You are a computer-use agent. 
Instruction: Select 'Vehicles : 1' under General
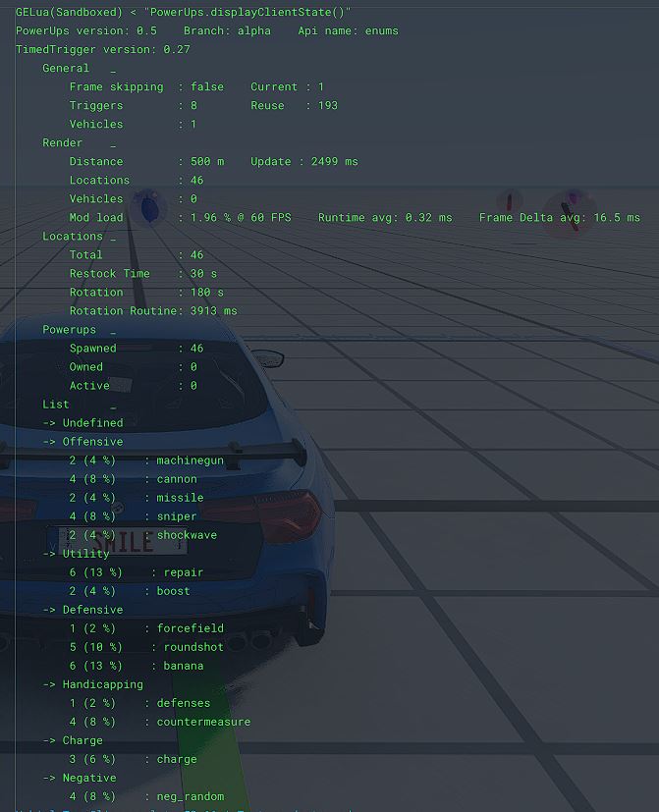[134, 124]
